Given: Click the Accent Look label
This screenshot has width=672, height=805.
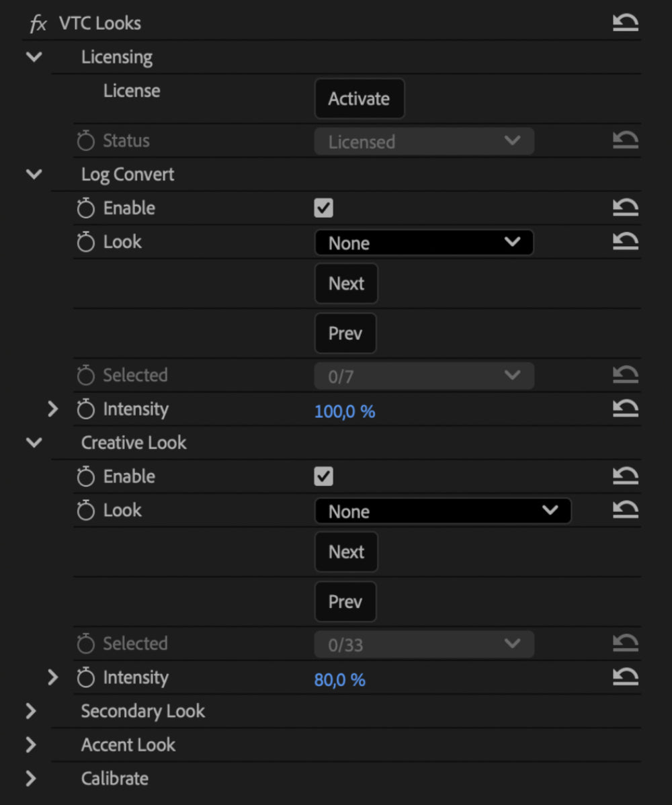Looking at the screenshot, I should (x=128, y=745).
